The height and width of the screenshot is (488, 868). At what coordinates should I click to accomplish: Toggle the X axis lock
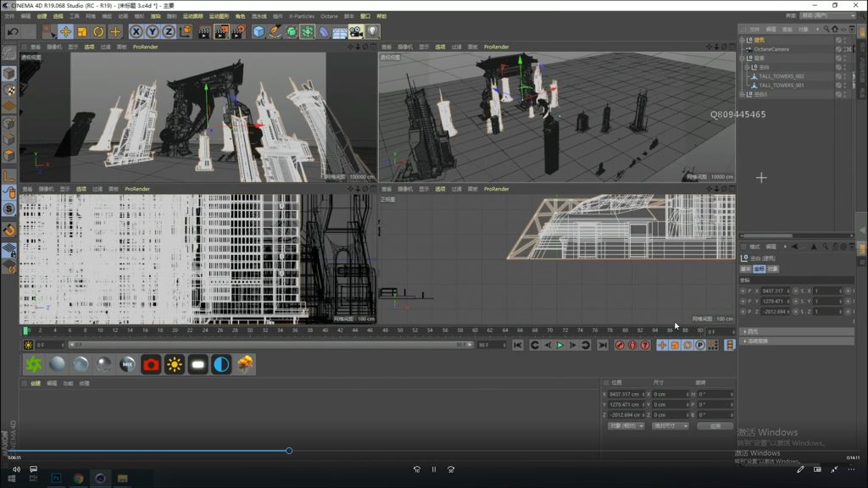(136, 32)
